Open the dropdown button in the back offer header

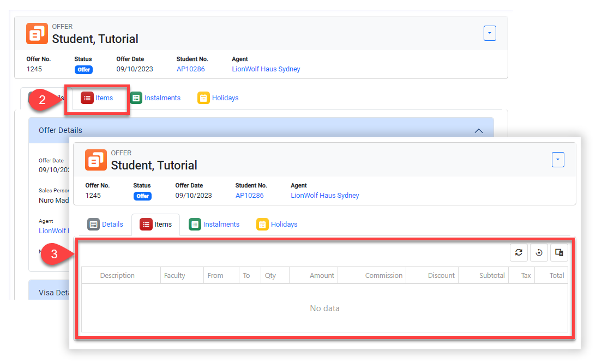tap(490, 33)
